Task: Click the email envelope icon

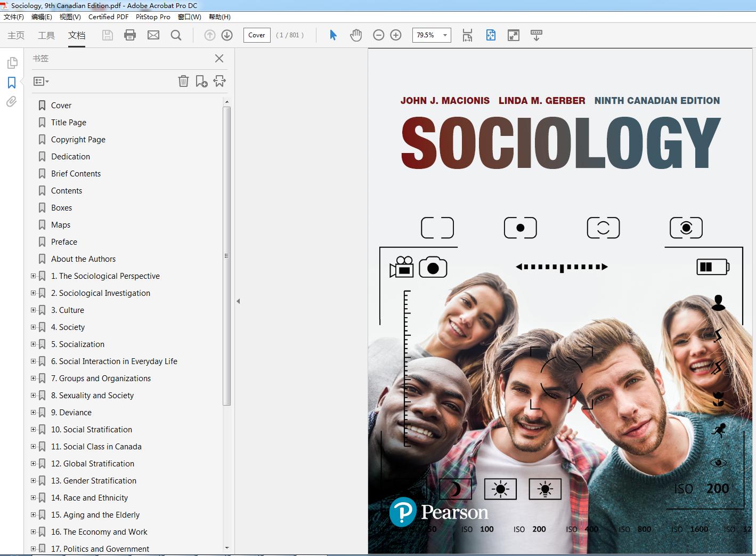Action: tap(153, 35)
